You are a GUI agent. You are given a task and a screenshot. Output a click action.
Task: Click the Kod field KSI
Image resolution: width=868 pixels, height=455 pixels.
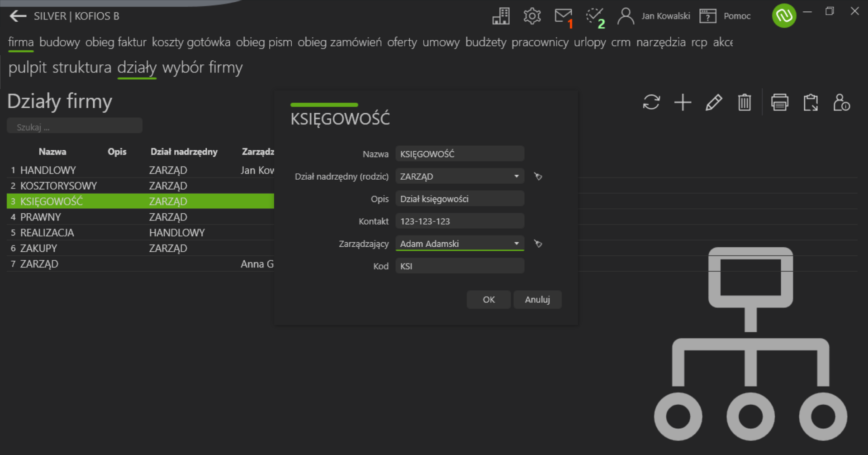[460, 266]
